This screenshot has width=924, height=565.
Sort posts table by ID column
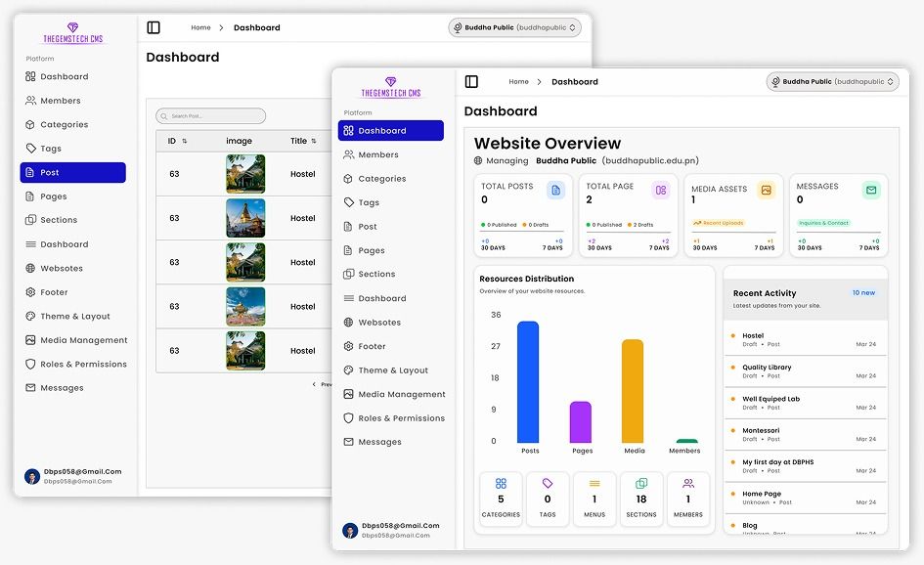tap(177, 141)
